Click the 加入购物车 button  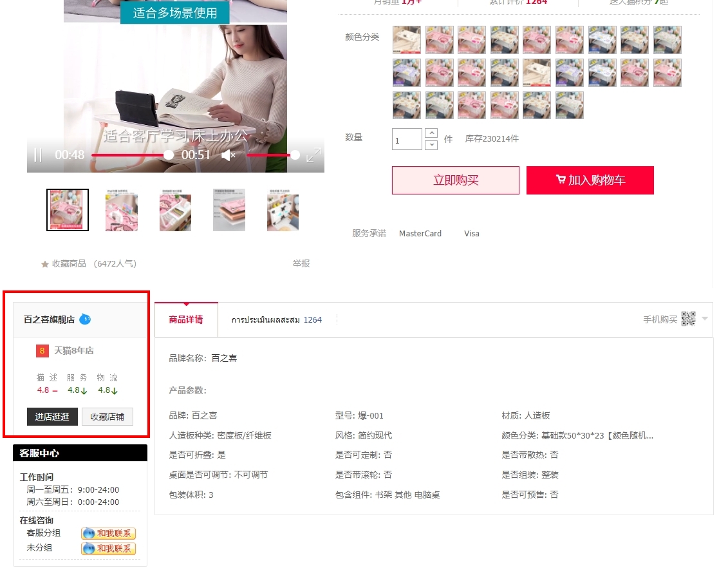point(590,180)
